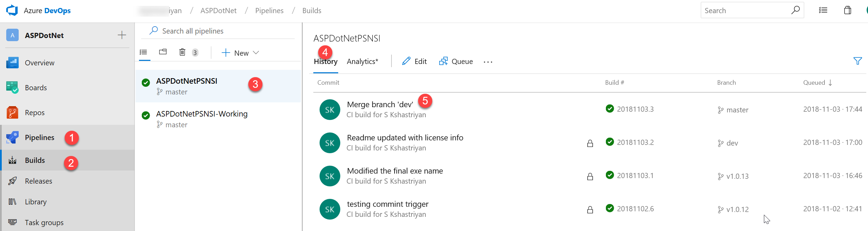The width and height of the screenshot is (868, 231).
Task: Open the Repos hub icon
Action: pyautogui.click(x=12, y=112)
